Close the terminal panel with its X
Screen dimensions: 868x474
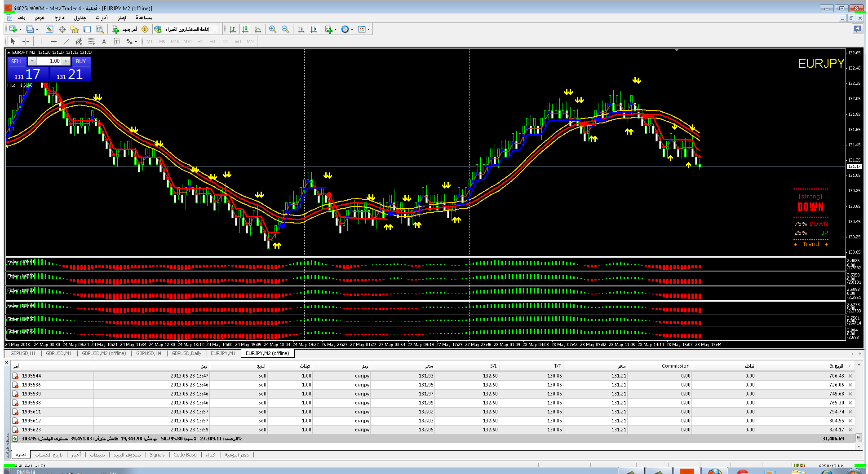click(x=7, y=362)
